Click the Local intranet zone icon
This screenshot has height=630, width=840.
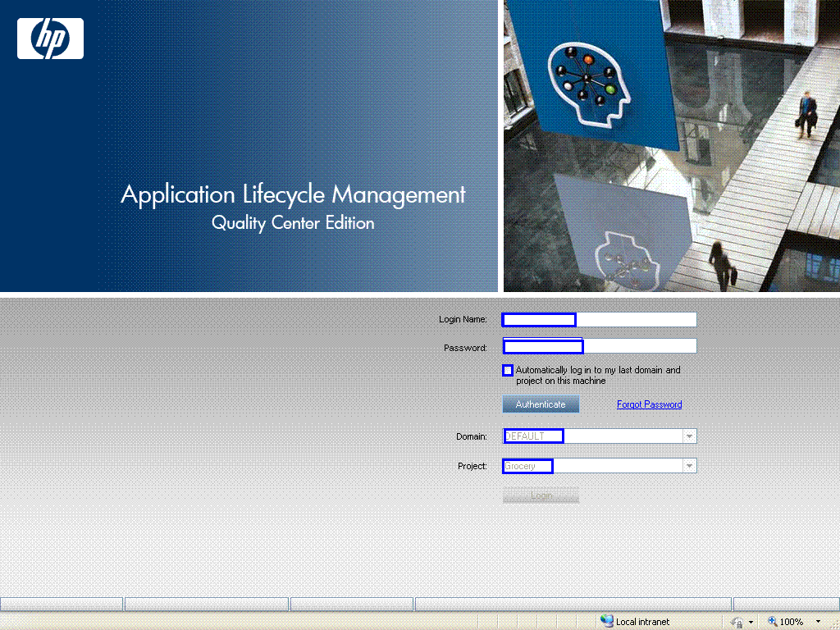pos(606,621)
